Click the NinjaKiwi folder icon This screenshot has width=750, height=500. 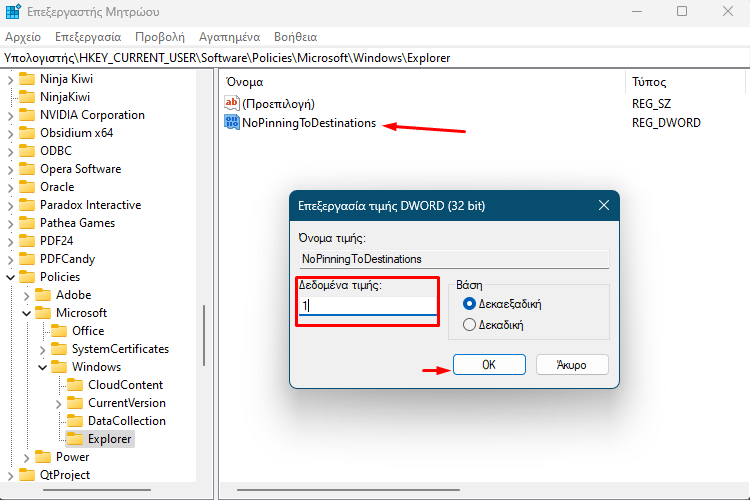point(27,97)
